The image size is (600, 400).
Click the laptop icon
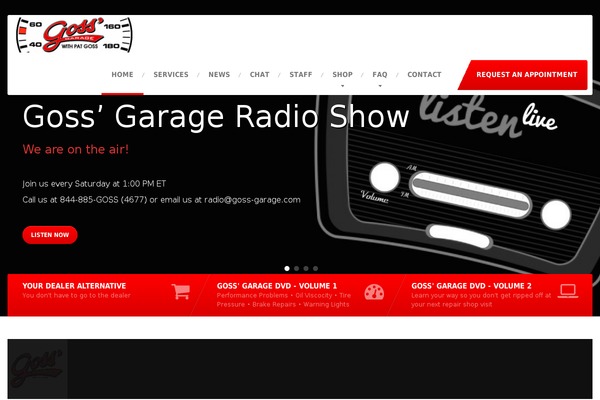coord(568,291)
